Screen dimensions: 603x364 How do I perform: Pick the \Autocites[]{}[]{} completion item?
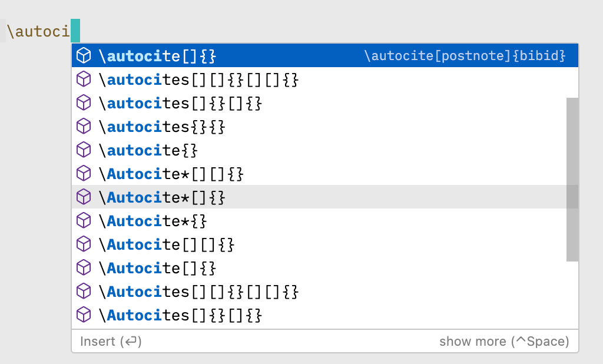click(177, 315)
